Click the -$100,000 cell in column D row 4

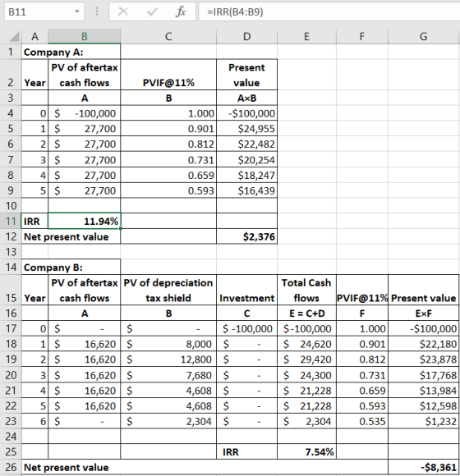246,113
